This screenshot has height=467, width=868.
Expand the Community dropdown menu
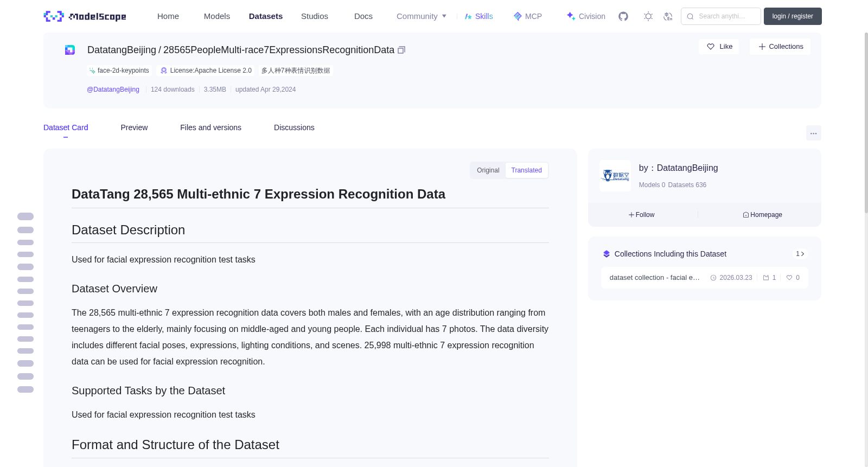tap(422, 16)
